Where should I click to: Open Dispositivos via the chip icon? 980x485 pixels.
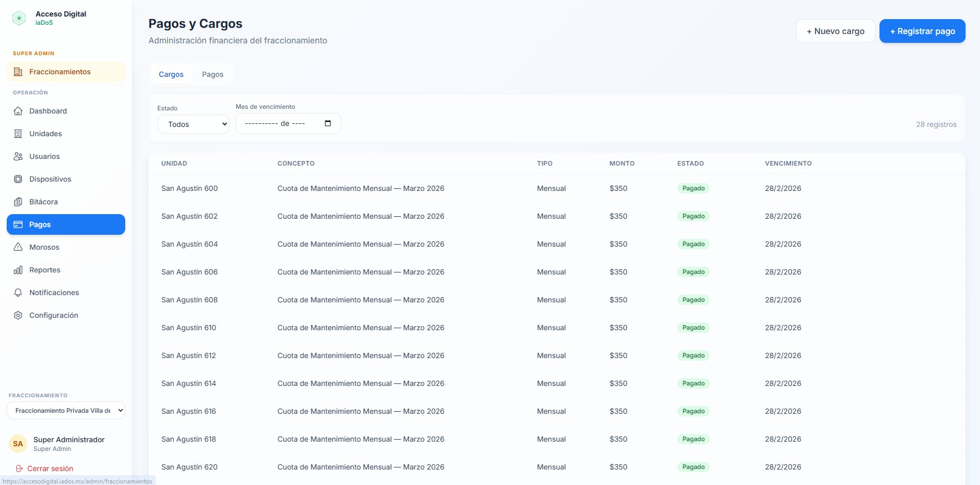point(18,179)
